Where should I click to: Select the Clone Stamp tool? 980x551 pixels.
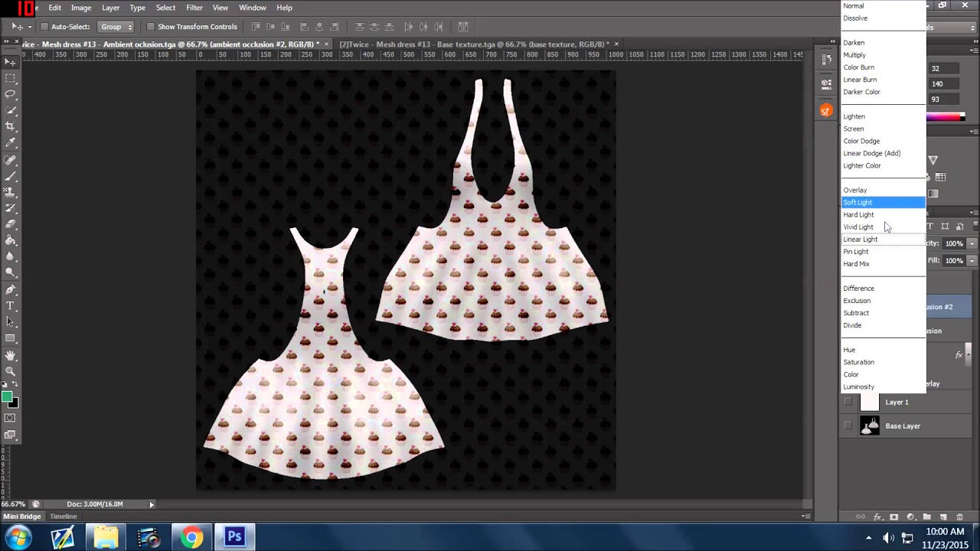click(10, 192)
